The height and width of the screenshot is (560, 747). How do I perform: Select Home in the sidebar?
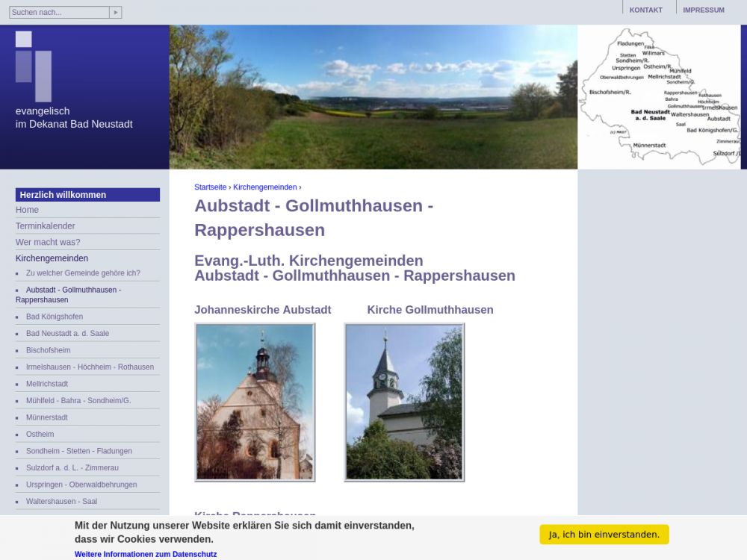pos(27,210)
